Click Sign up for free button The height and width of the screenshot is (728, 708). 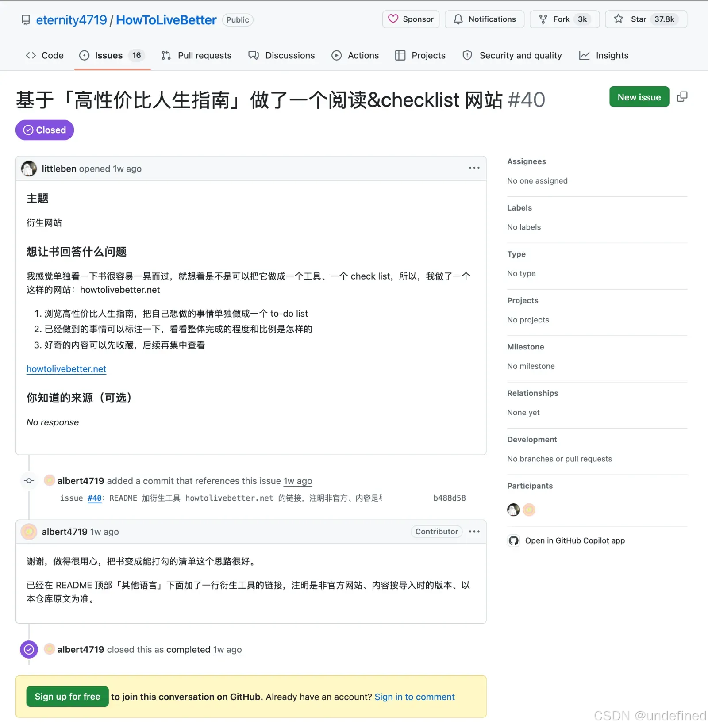pos(68,697)
